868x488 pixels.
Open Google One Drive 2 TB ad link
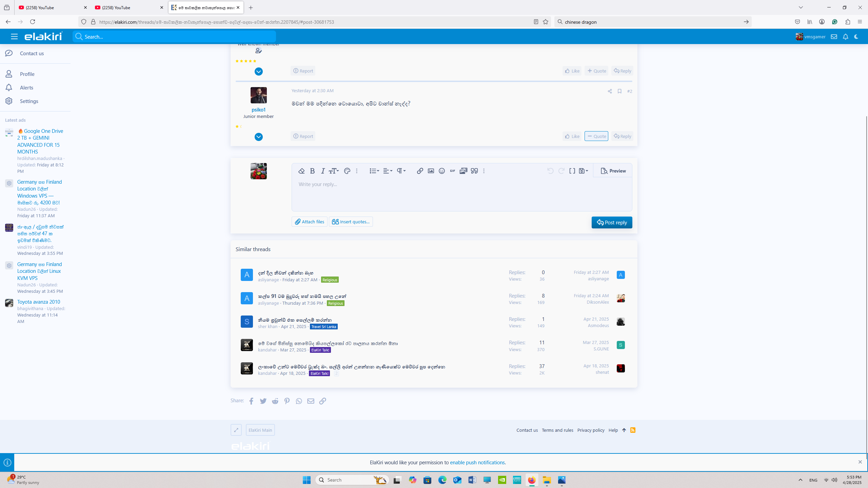(40, 141)
